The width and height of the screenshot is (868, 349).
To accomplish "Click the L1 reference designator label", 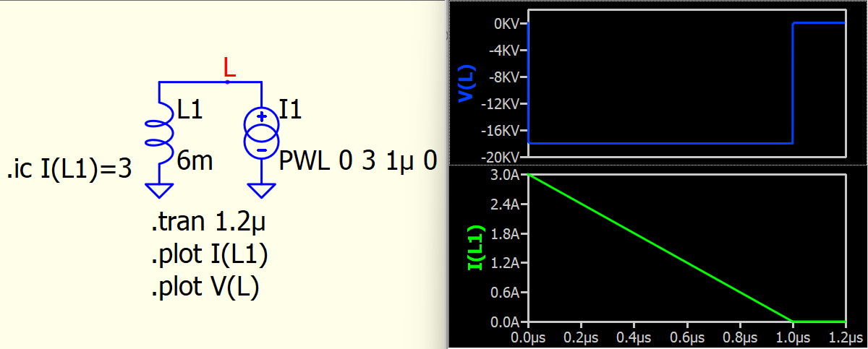I will click(x=190, y=110).
